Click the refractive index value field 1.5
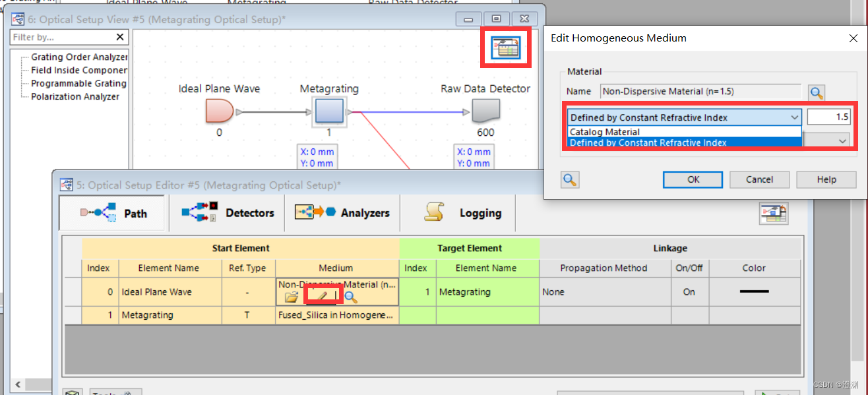This screenshot has width=868, height=395. tap(828, 117)
